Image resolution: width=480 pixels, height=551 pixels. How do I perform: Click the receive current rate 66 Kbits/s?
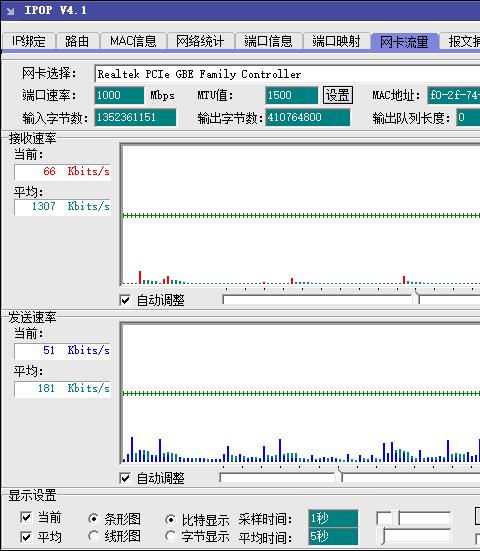tap(63, 172)
